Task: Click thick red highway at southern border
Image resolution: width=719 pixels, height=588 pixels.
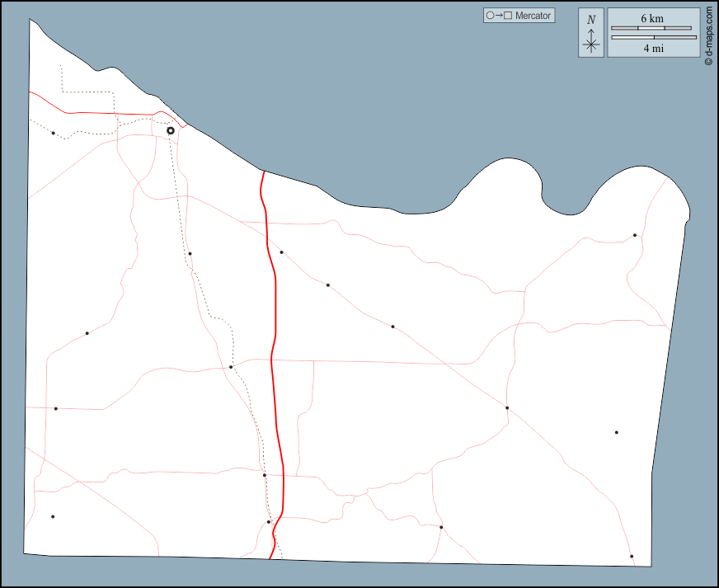Action: 270,558
